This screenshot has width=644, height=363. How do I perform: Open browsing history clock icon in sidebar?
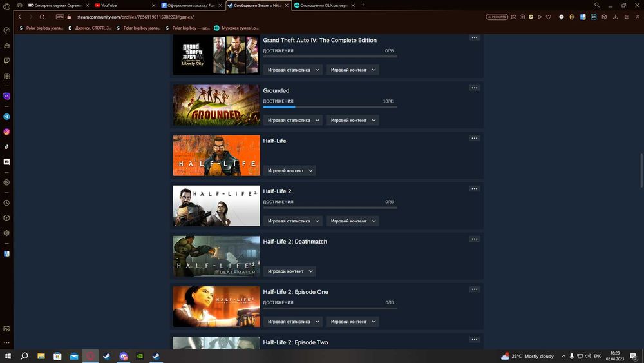6,202
